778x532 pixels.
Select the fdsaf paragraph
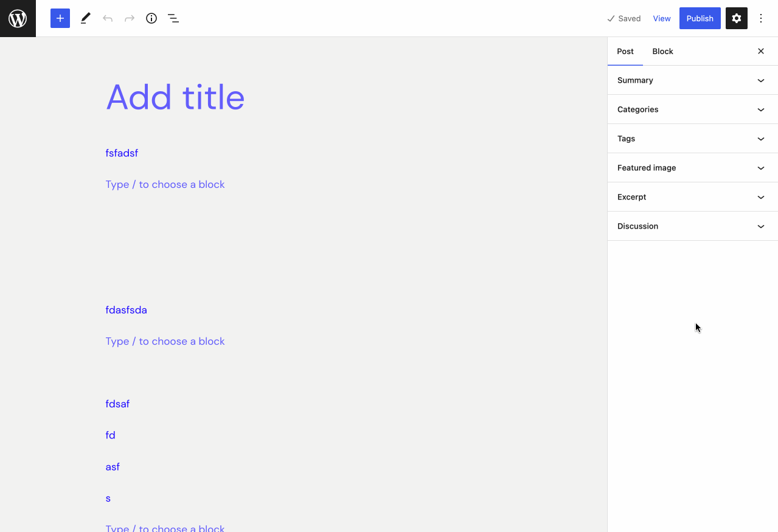(x=117, y=404)
